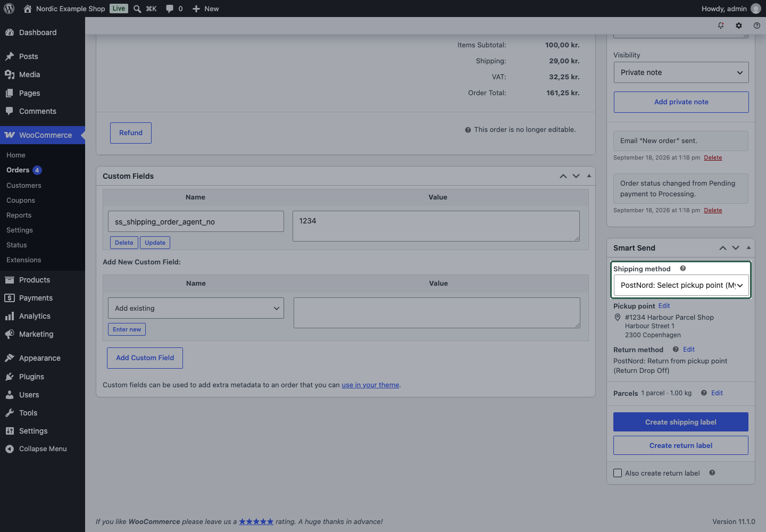Click the Refund button
Screen dimensions: 766x532
coord(131,133)
